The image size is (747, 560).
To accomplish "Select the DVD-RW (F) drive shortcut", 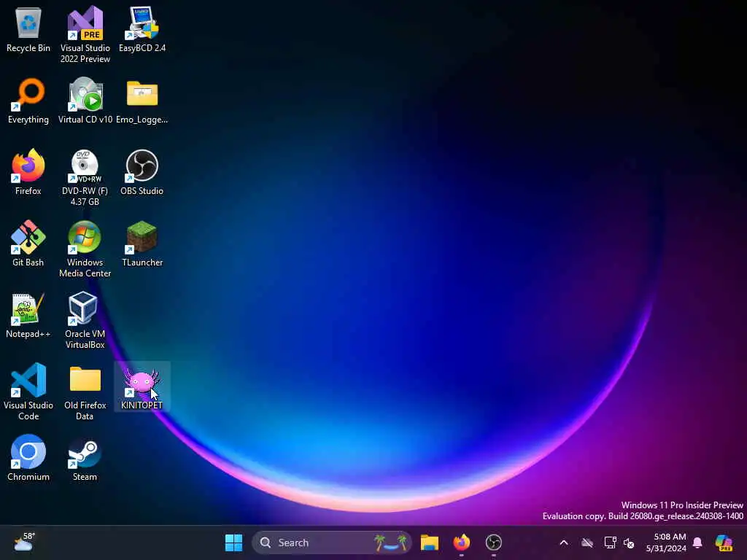I will 85,177.
